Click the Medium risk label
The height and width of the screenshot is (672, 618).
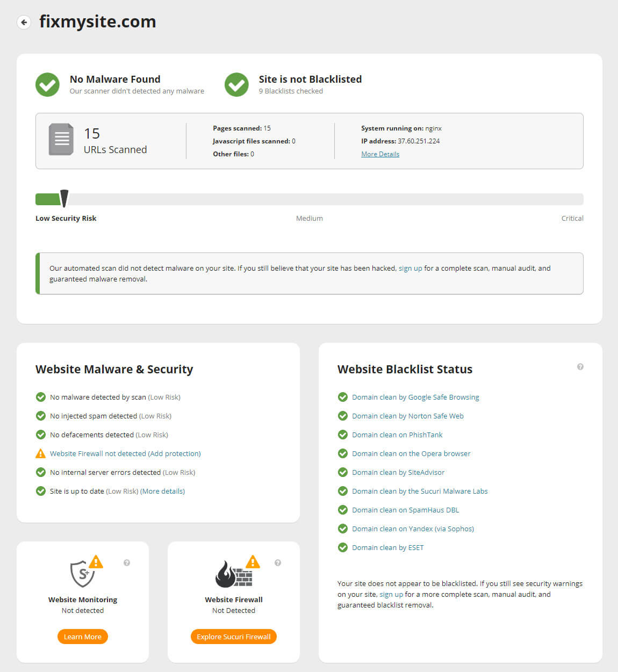click(x=310, y=218)
